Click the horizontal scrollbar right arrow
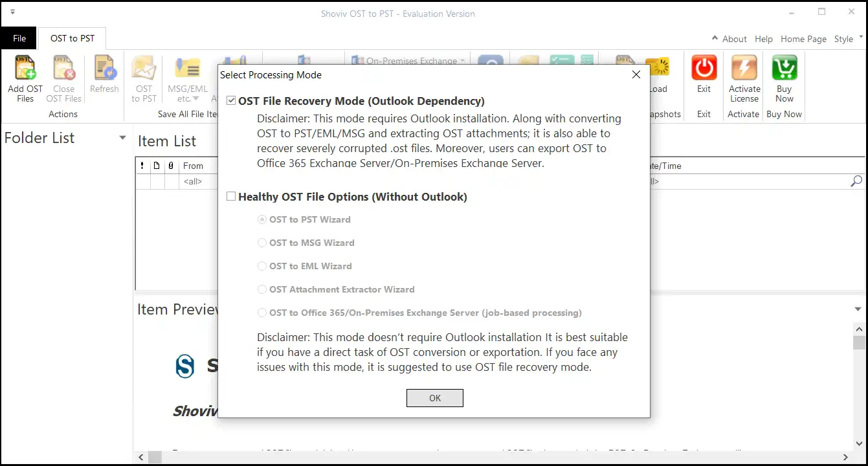868x466 pixels. pyautogui.click(x=846, y=458)
